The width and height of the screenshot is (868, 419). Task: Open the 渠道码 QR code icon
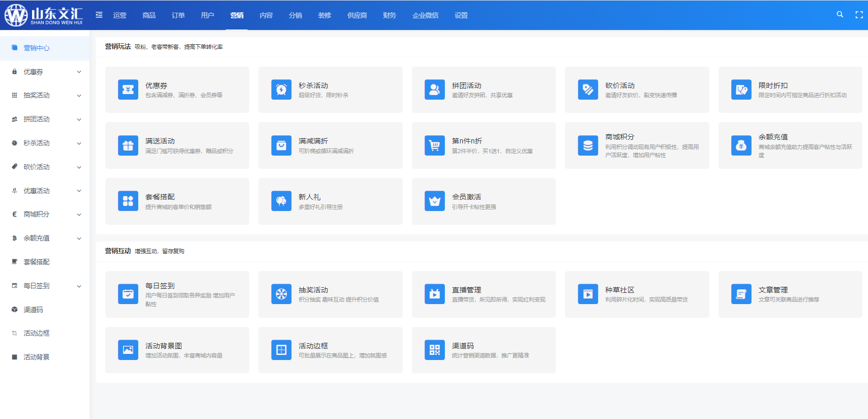[x=435, y=350]
